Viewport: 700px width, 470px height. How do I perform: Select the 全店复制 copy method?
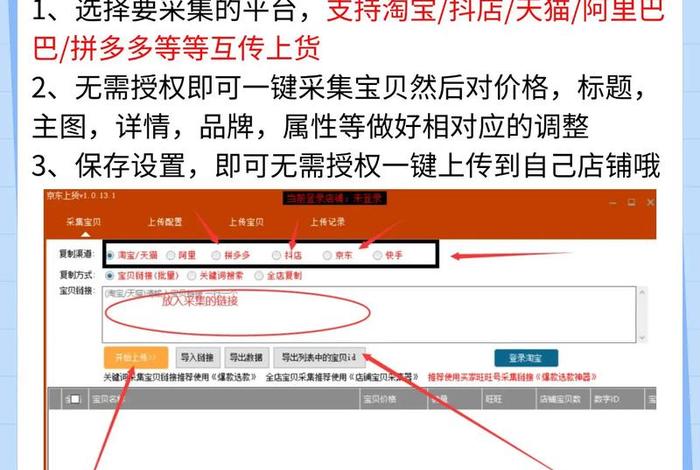click(258, 276)
